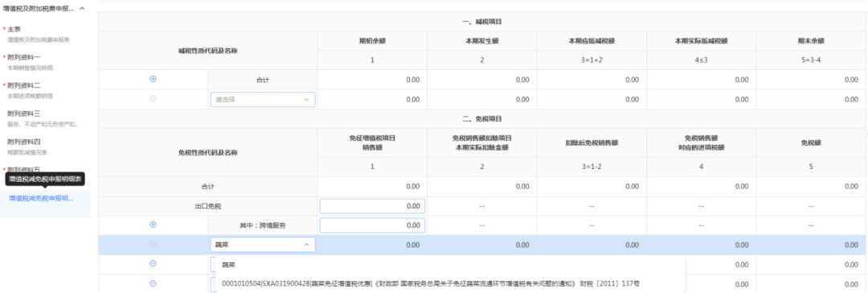Viewport: 868px width, 293px height.
Task: Choose option 0001010504|SXA031900428 蔬菜免征增值税优惠
Action: point(431,283)
